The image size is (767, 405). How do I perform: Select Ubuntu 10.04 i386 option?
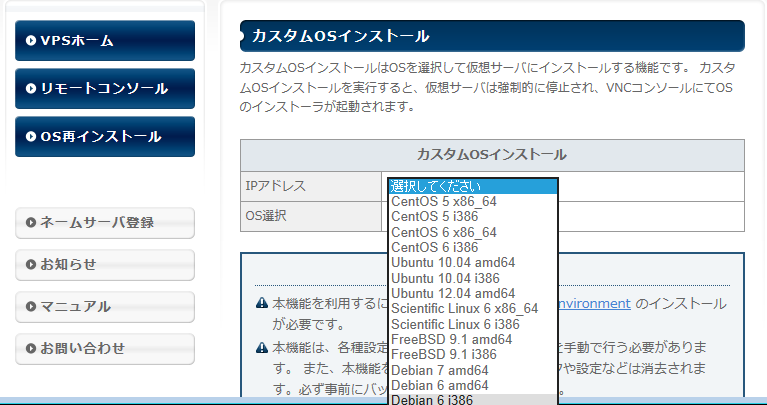coord(473,278)
